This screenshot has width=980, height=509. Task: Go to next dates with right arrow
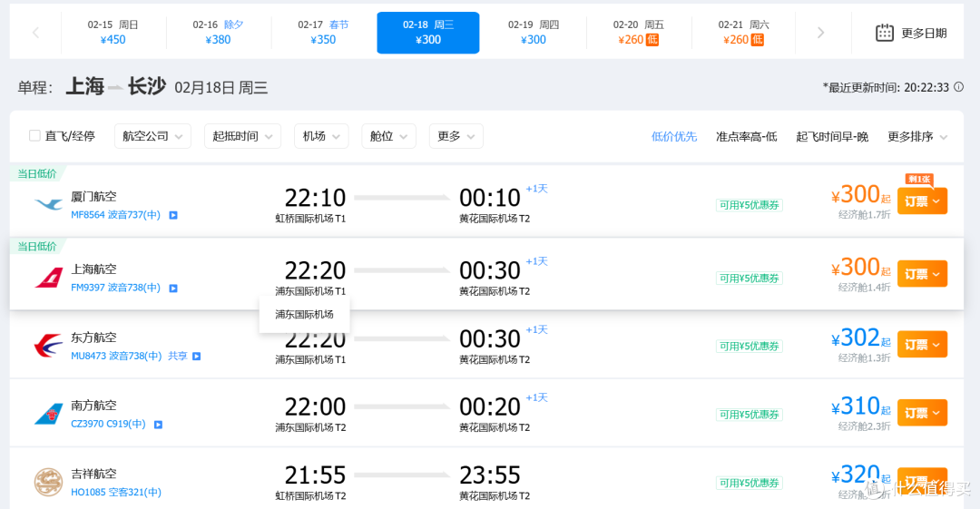(x=820, y=33)
